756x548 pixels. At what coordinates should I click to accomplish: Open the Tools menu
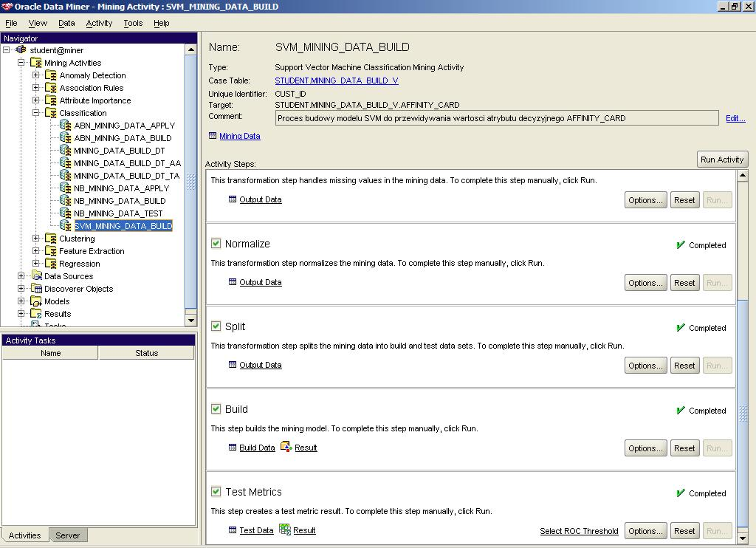133,23
